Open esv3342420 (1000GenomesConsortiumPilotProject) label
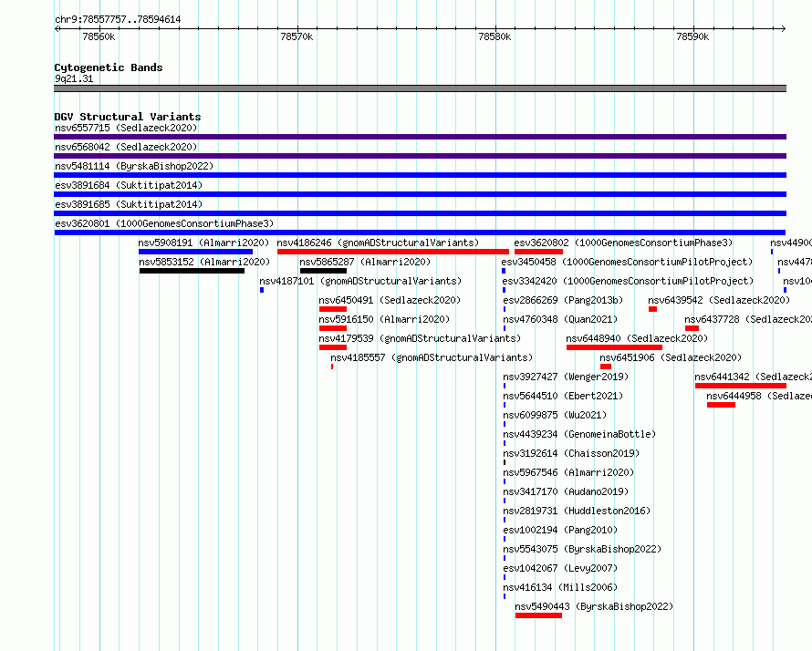This screenshot has width=812, height=651. pyautogui.click(x=628, y=281)
